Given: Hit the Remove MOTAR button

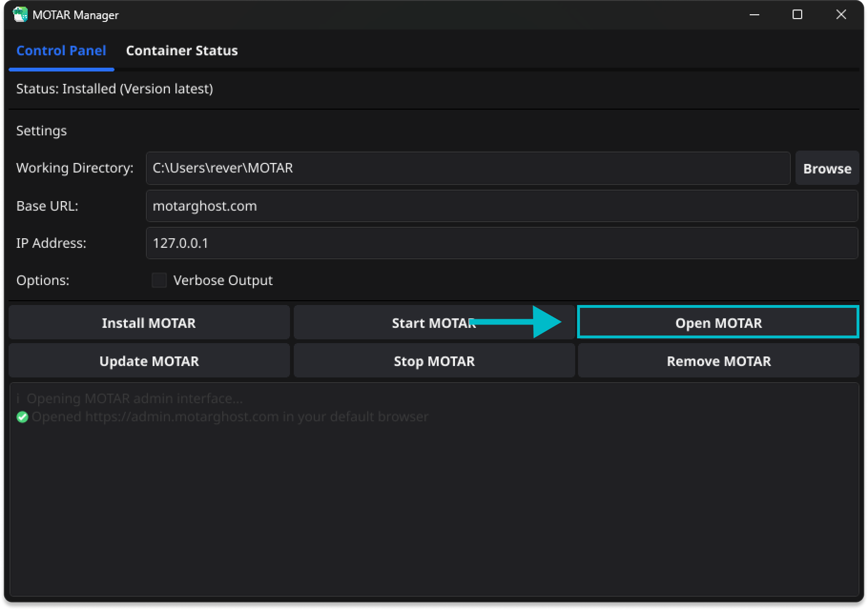Looking at the screenshot, I should pyautogui.click(x=718, y=361).
